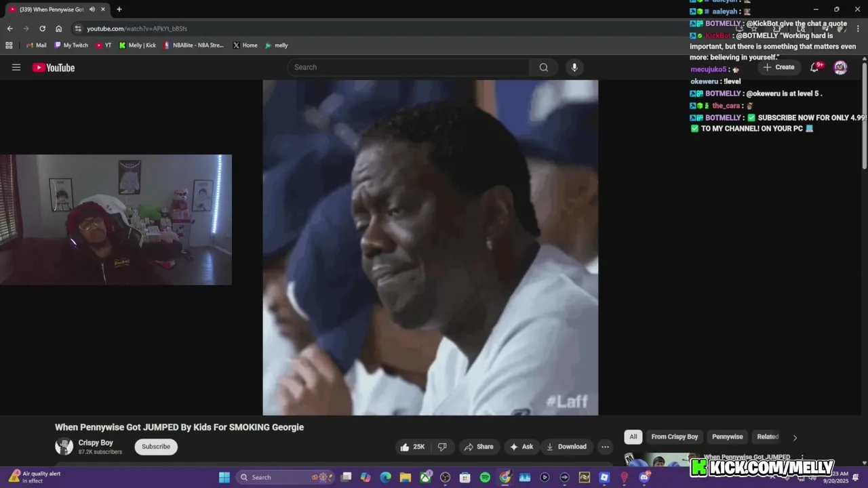Click the YouTube search magnifier button

click(544, 67)
